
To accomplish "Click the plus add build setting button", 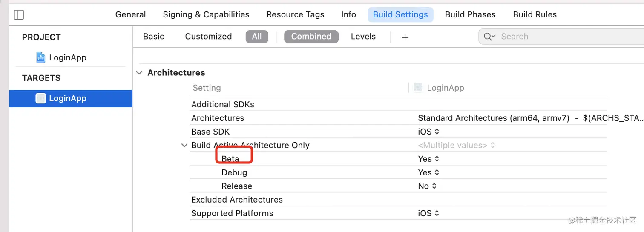I will 405,37.
